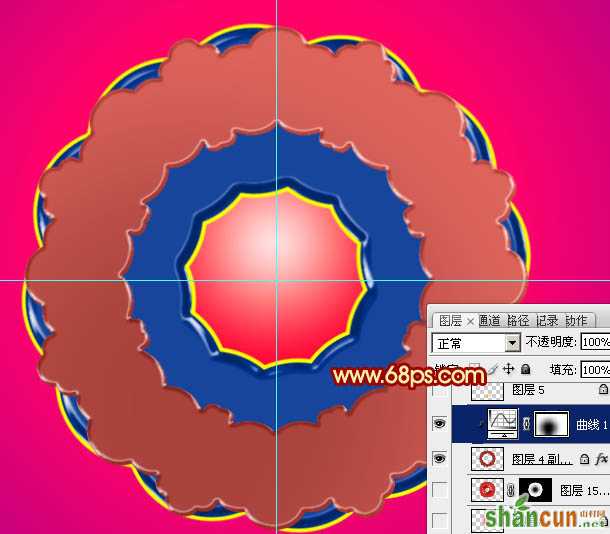Show the 图层 15 layer visibility box
The image size is (610, 534).
pyautogui.click(x=440, y=490)
